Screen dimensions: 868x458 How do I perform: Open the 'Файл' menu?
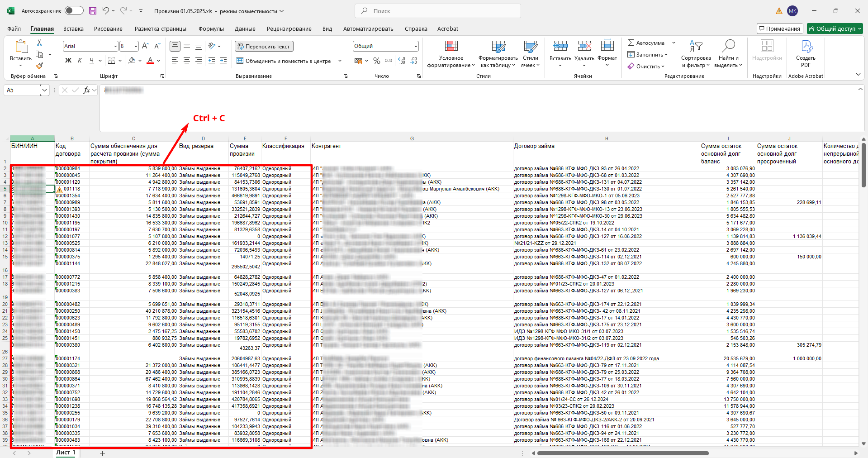tap(14, 29)
